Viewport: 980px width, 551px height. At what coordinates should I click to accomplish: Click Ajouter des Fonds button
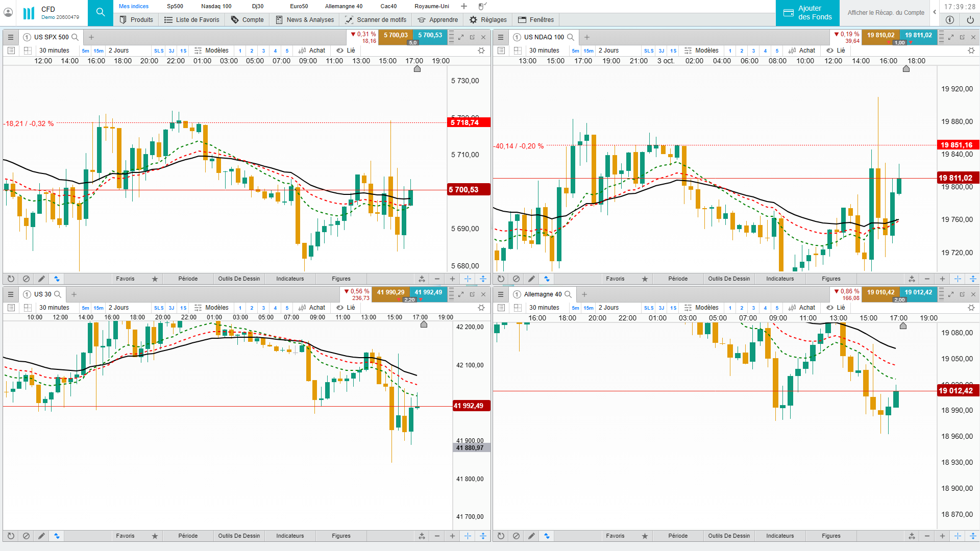[x=807, y=13]
